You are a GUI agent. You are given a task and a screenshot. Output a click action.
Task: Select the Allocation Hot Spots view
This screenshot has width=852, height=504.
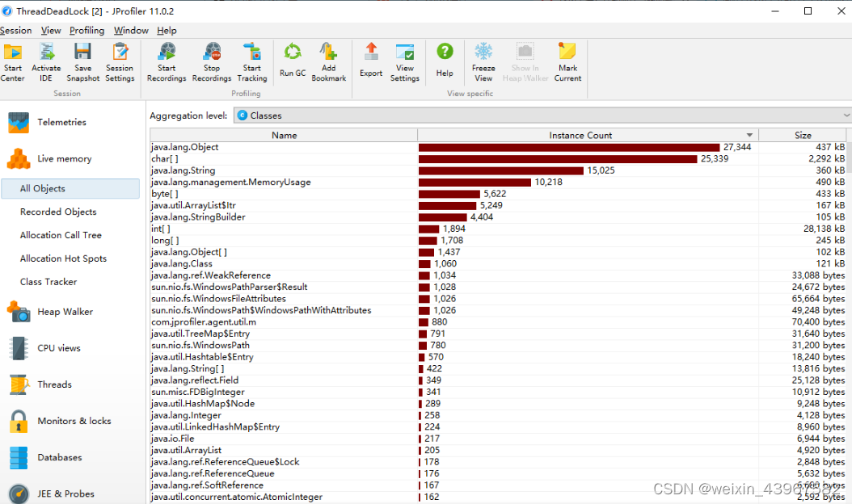coord(63,258)
